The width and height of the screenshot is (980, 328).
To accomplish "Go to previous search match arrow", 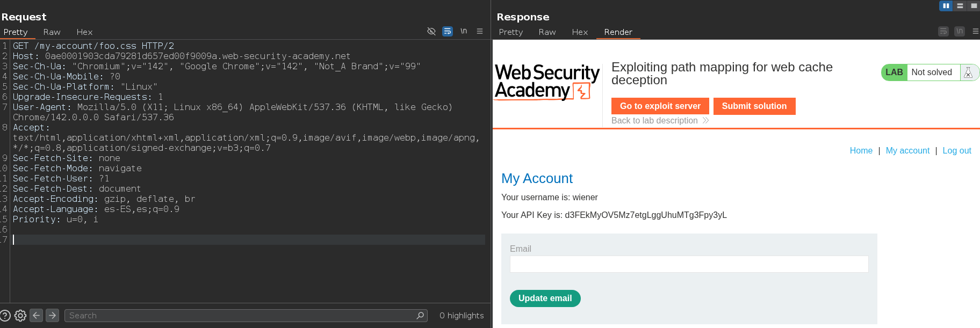I will coord(36,316).
